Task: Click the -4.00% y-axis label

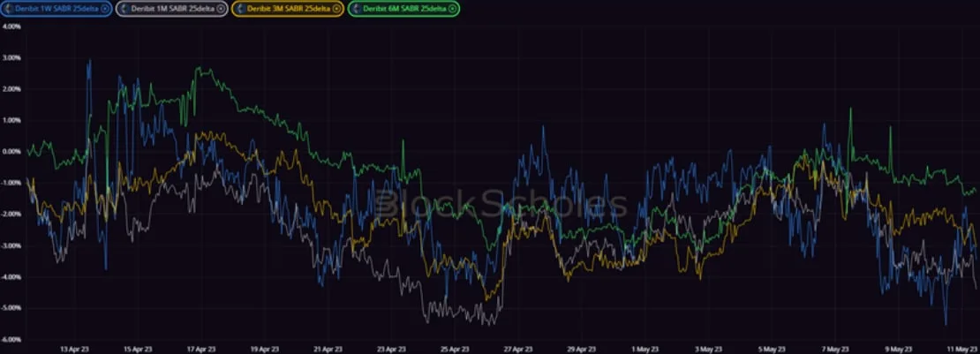Action: (x=11, y=277)
